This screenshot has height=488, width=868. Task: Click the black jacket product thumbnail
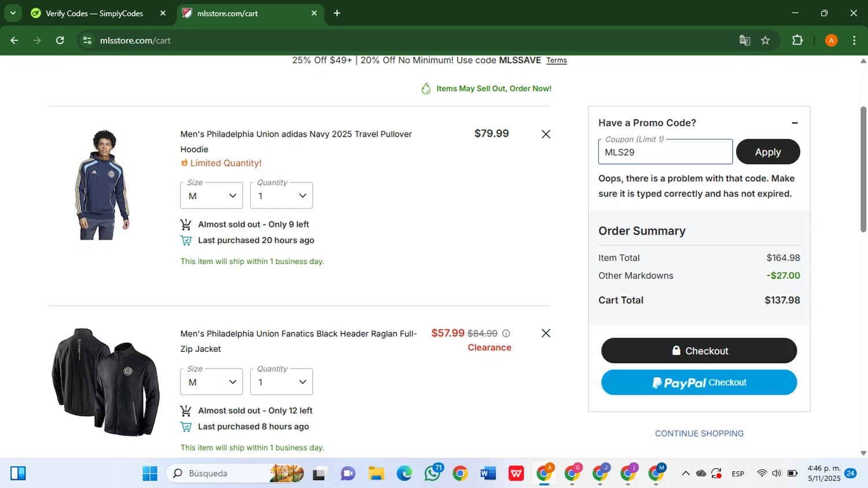coord(106,382)
